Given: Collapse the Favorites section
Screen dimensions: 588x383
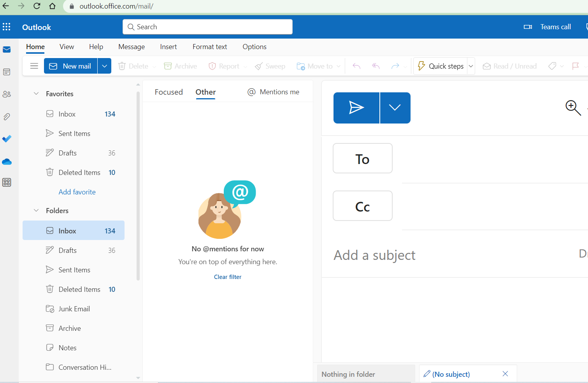Looking at the screenshot, I should [36, 94].
